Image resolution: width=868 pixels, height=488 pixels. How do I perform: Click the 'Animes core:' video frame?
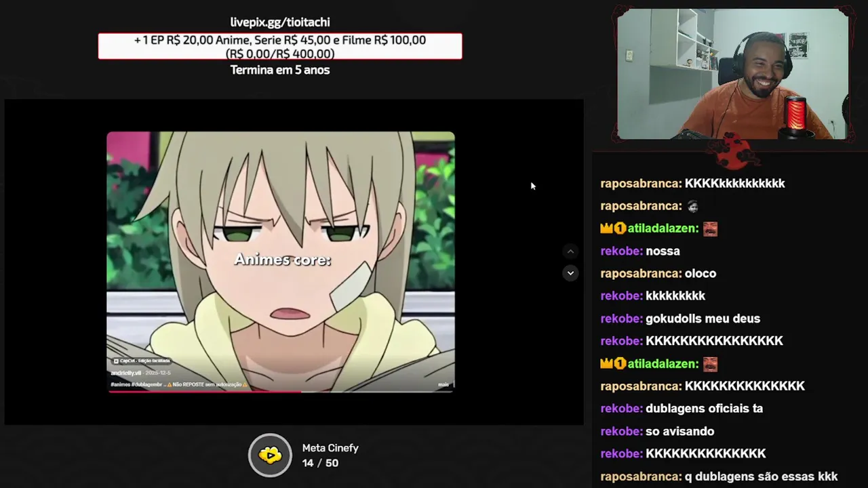pos(280,261)
